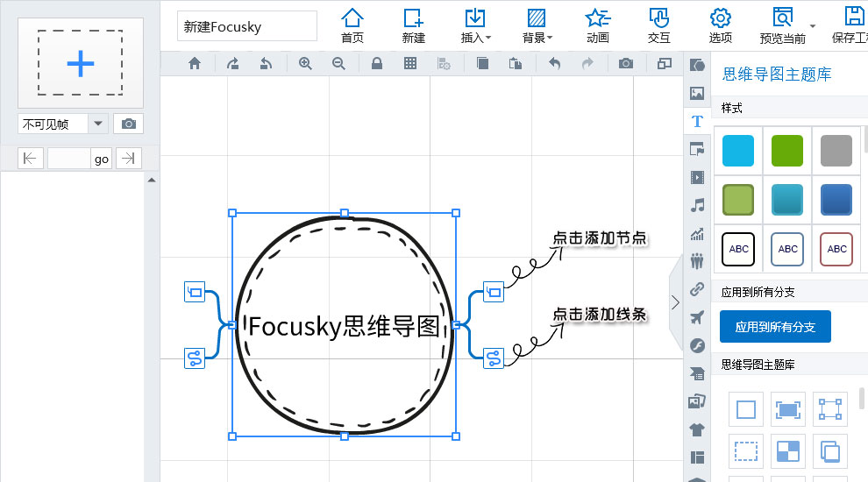
Task: Zoom out of the canvas
Action: pyautogui.click(x=338, y=64)
